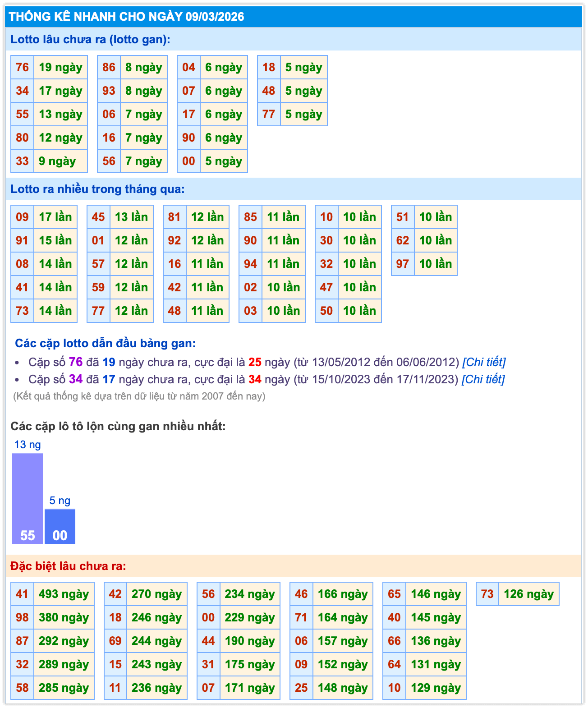Select number 76 in the lotto gan table
Image resolution: width=588 pixels, height=708 pixels.
tap(23, 68)
